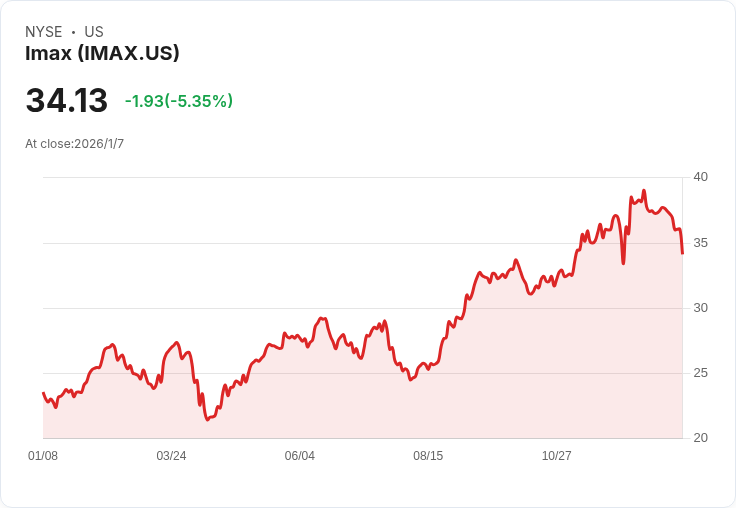Click the At close:2026/1/7 timestamp
Screen dimensions: 736x508
click(x=75, y=144)
